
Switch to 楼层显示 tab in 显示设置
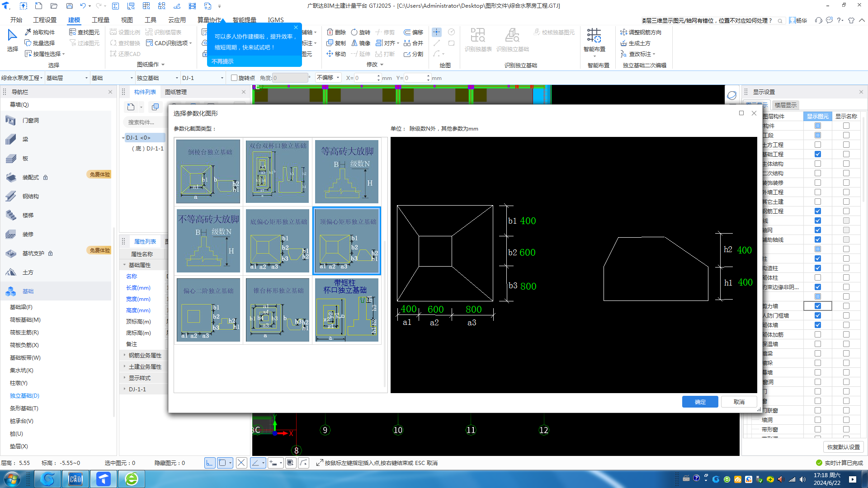[786, 105]
